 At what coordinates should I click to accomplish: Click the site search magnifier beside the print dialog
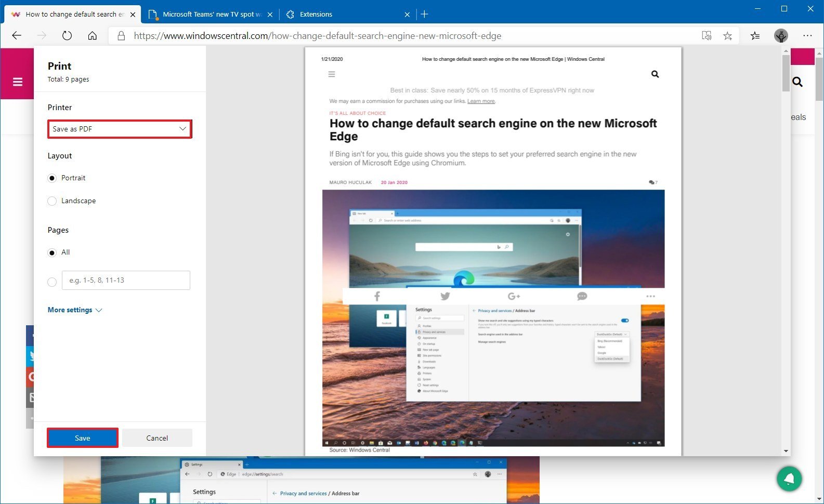coord(797,82)
